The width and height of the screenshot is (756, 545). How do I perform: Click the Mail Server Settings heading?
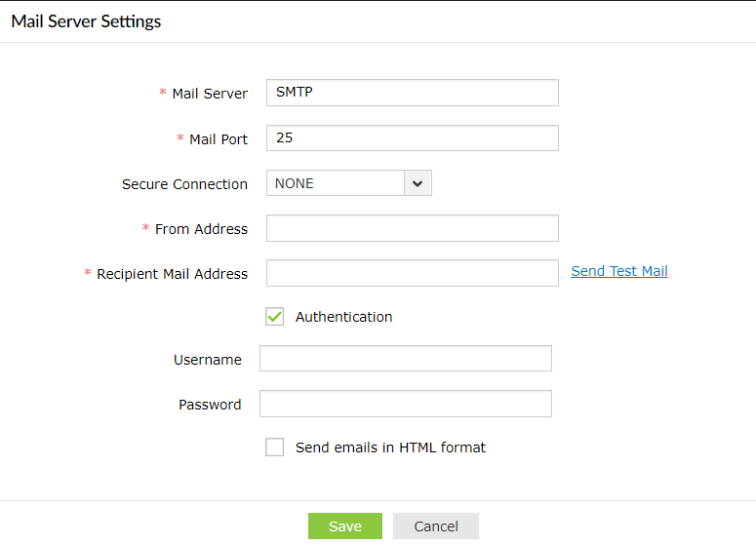click(86, 21)
